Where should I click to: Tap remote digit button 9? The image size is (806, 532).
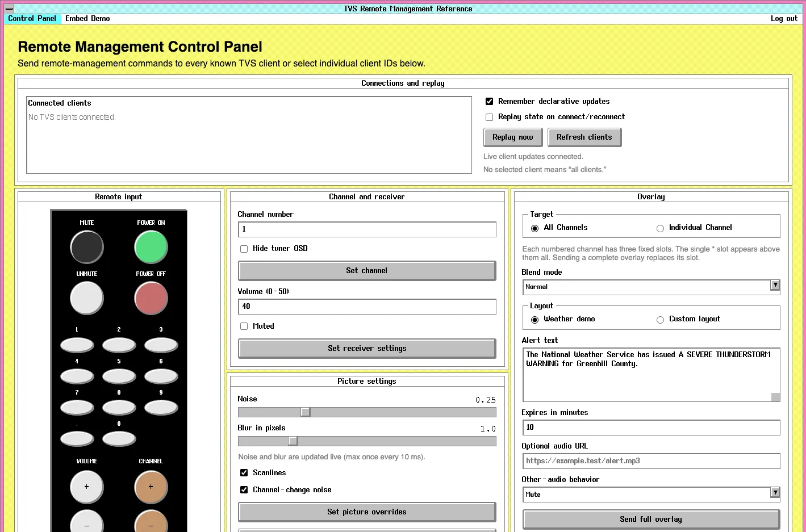[161, 408]
